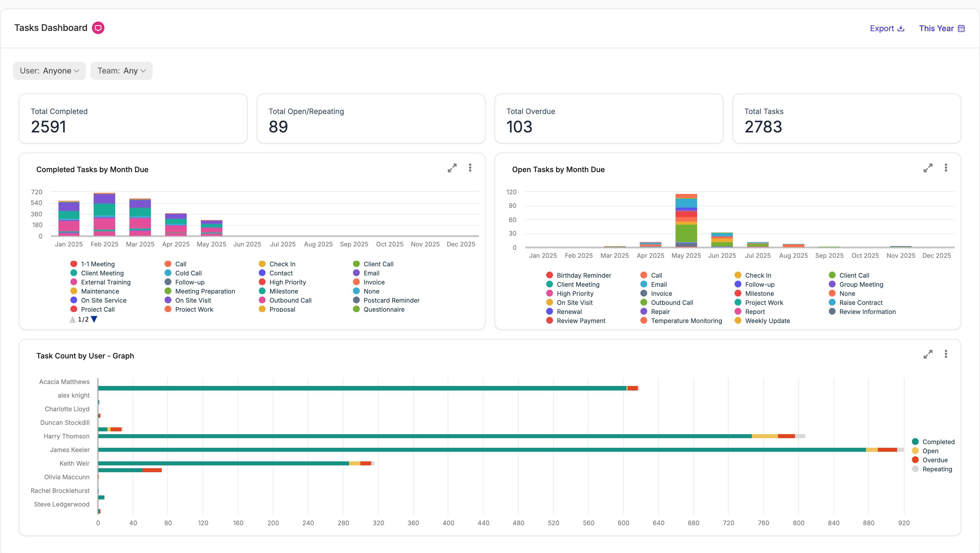Toggle On Site Service legend entry
This screenshot has height=553, width=980.
(x=98, y=300)
